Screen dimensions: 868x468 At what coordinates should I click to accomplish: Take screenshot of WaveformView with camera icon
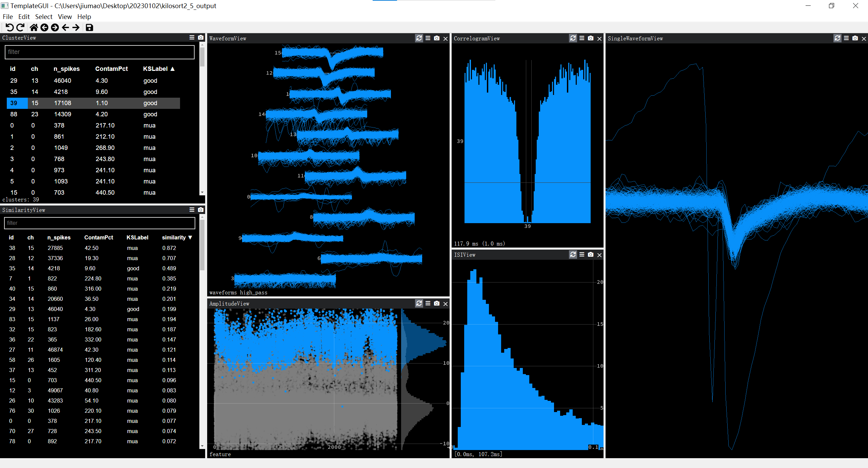point(437,38)
